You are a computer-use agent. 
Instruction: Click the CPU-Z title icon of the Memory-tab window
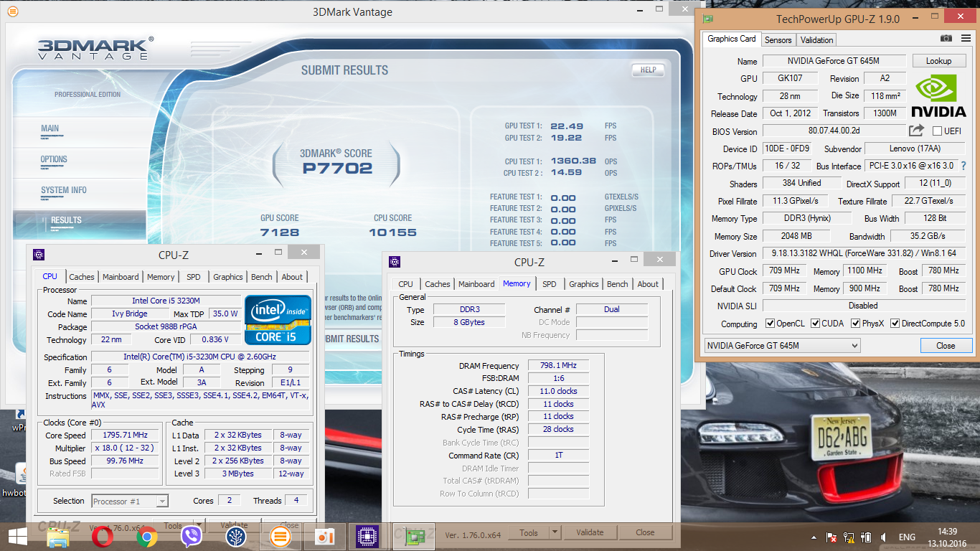coord(395,262)
